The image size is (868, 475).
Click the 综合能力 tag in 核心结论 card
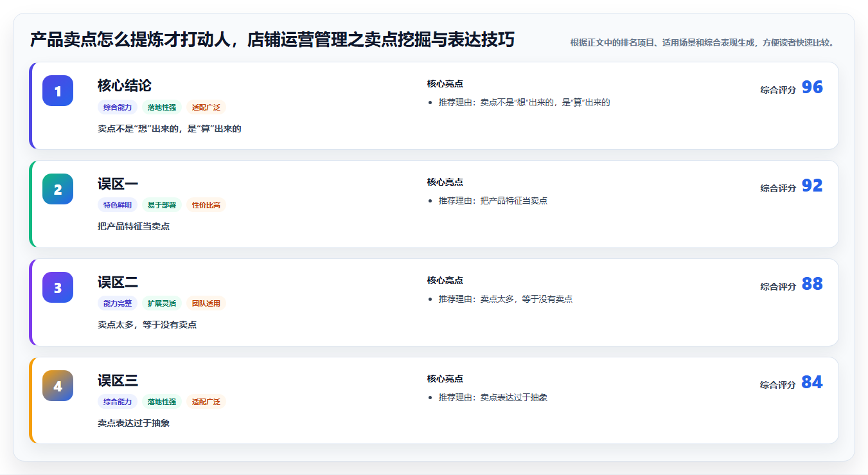[x=118, y=107]
